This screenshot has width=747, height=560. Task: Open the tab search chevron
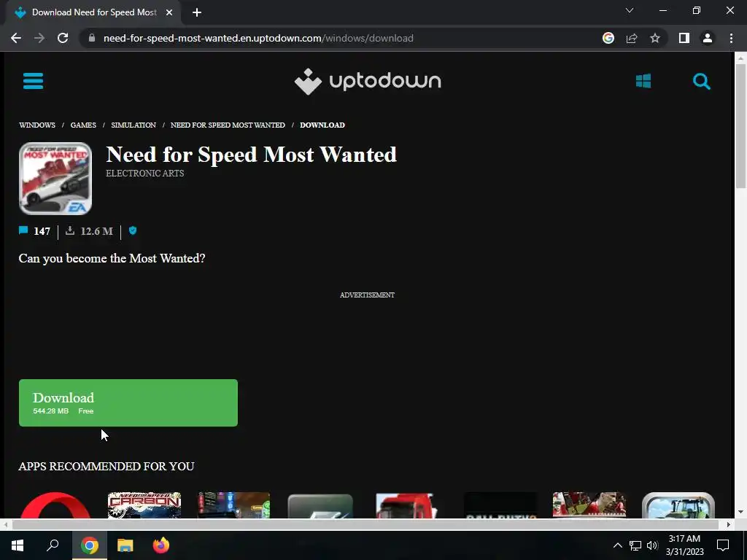tap(630, 10)
